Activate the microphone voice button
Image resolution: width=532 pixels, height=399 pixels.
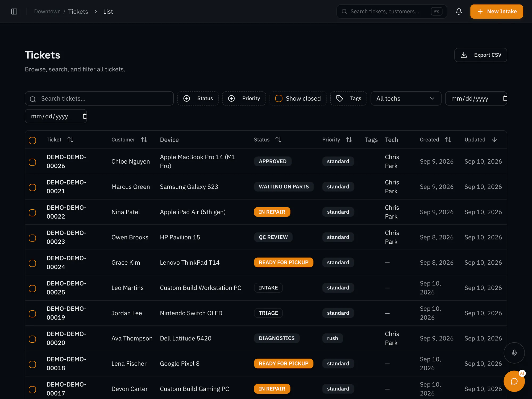514,353
